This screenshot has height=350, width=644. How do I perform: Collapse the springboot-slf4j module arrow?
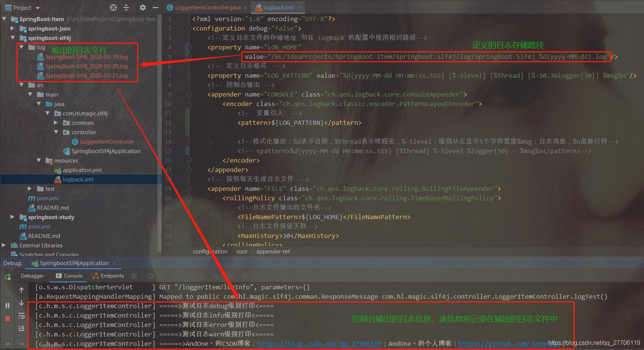pyautogui.click(x=12, y=38)
